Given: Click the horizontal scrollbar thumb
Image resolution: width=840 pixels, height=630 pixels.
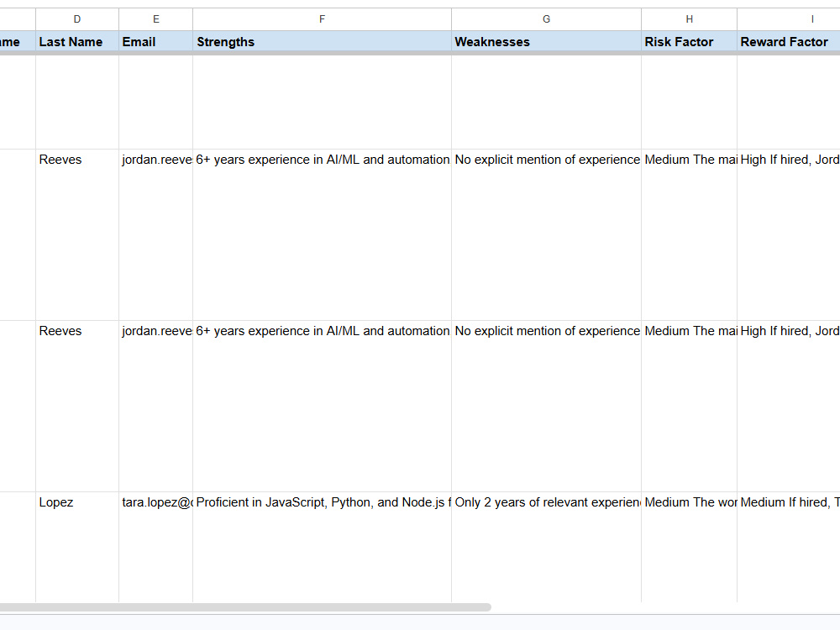Looking at the screenshot, I should [245, 607].
